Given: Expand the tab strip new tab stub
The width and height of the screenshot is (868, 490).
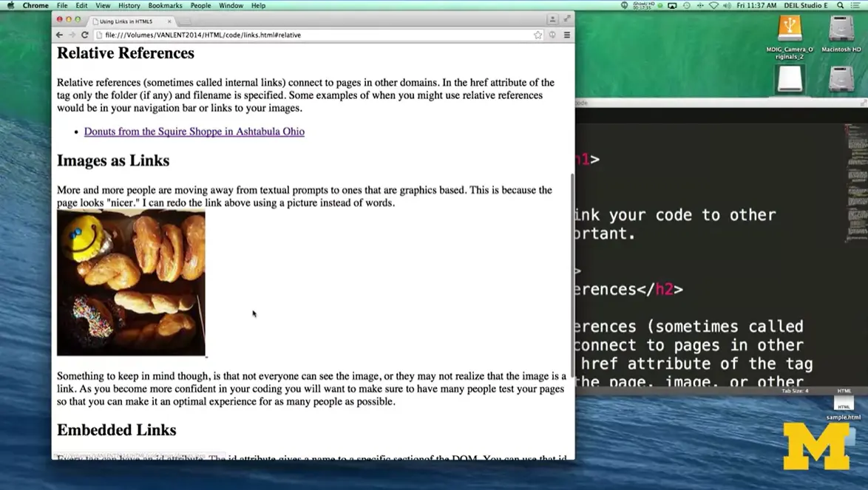Looking at the screenshot, I should pyautogui.click(x=183, y=21).
